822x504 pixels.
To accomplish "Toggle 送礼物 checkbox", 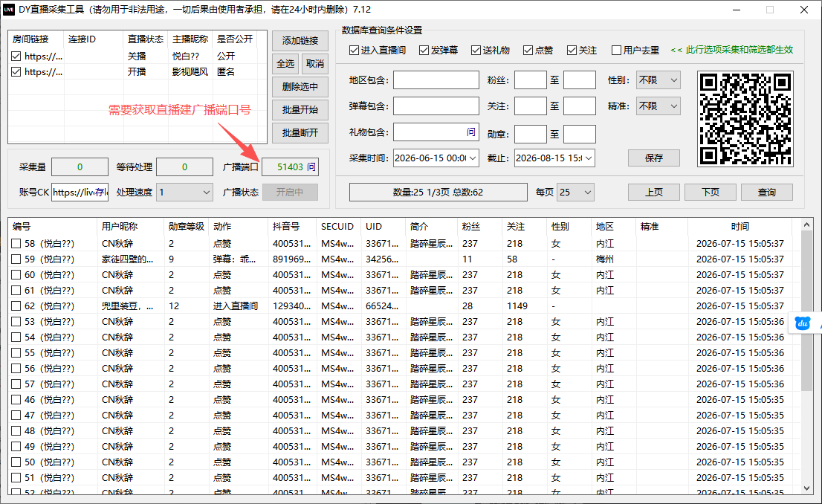I will coord(476,51).
